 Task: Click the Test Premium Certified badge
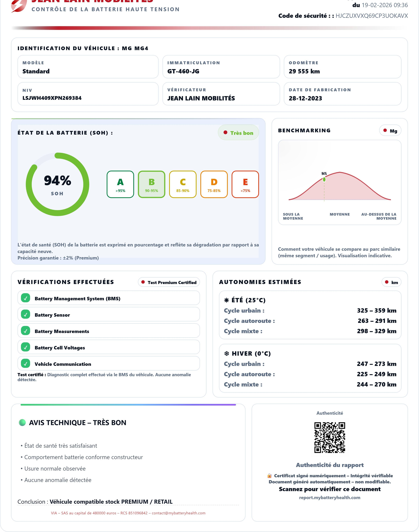click(169, 282)
